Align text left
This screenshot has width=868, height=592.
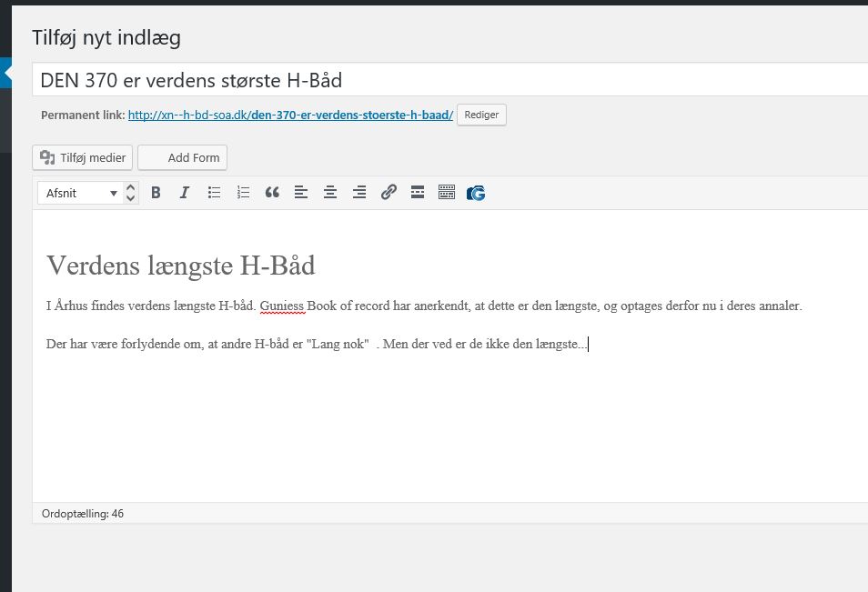click(x=300, y=193)
